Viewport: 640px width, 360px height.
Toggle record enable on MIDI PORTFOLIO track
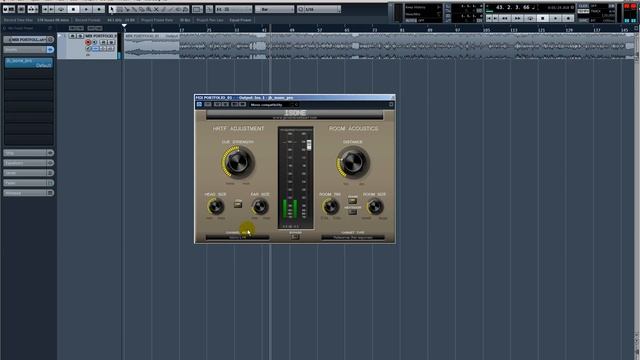click(88, 42)
